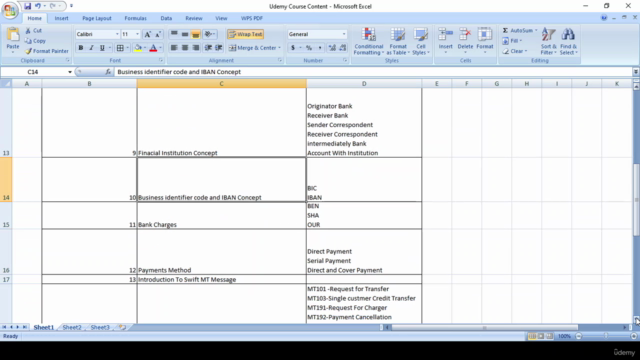Open the font size dropdown
The height and width of the screenshot is (360, 640).
(138, 34)
